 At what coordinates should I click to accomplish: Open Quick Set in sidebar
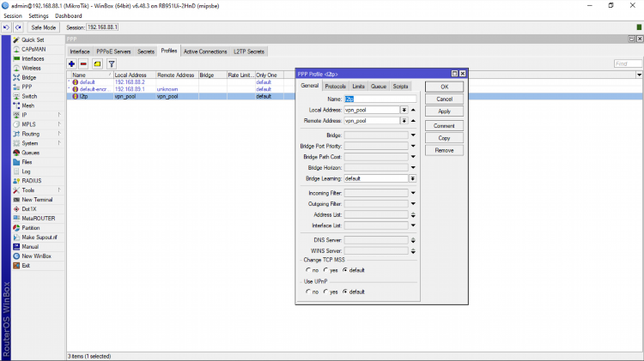(x=33, y=39)
